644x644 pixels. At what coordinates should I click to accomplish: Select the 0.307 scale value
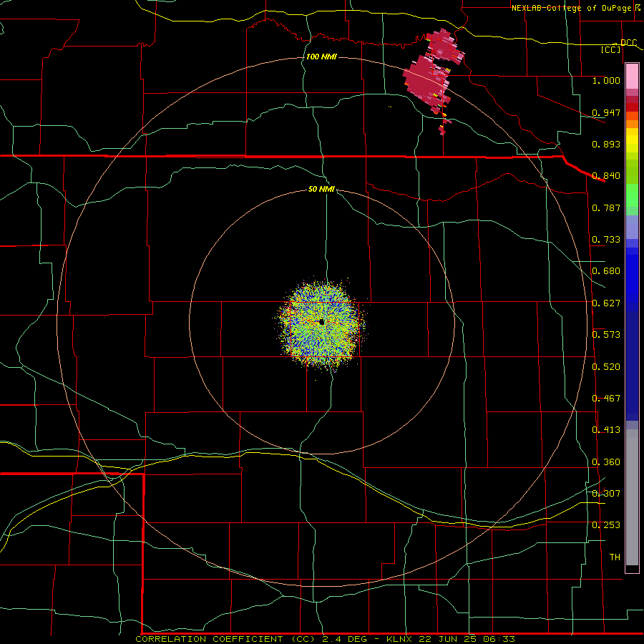pyautogui.click(x=606, y=494)
